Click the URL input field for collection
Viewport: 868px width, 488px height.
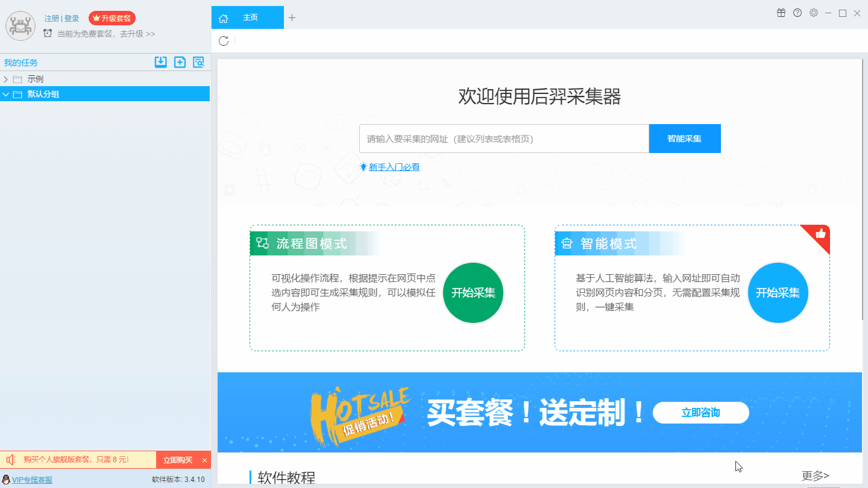[x=504, y=139]
